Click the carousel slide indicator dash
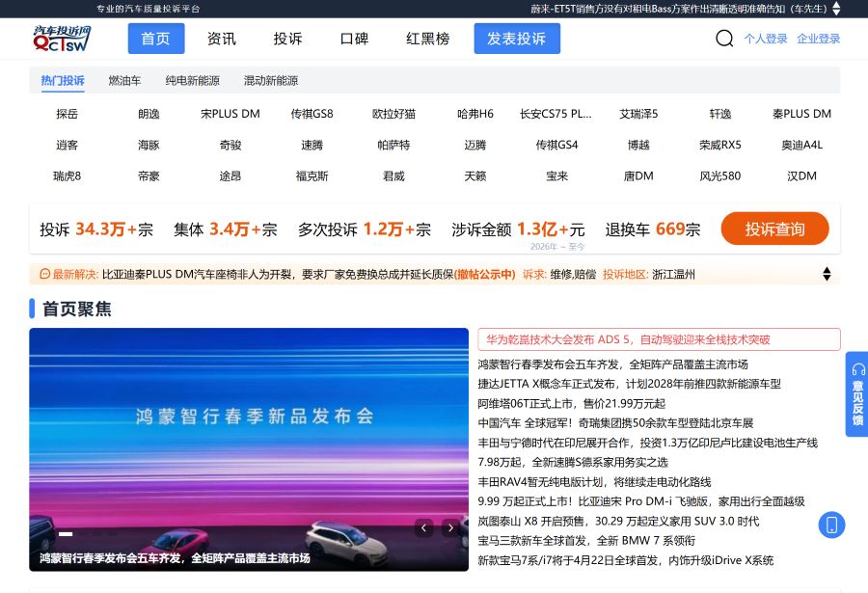Image resolution: width=868 pixels, height=593 pixels. pos(66,533)
